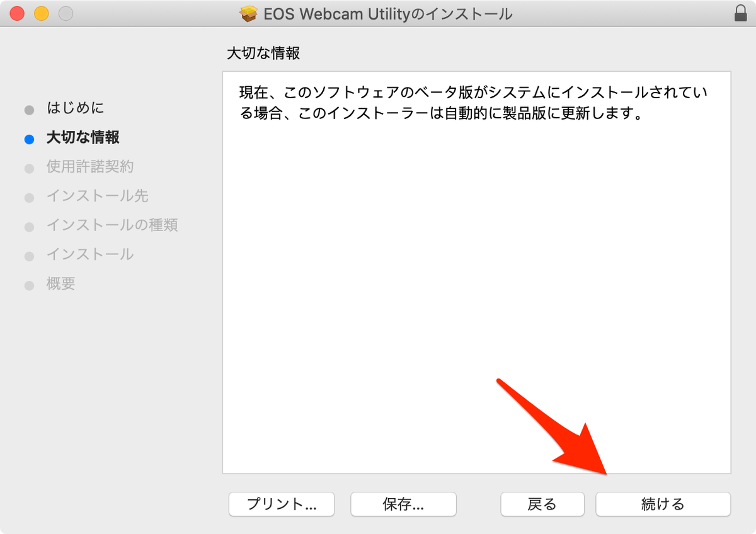Click the 続ける (Continue) button

(x=663, y=504)
